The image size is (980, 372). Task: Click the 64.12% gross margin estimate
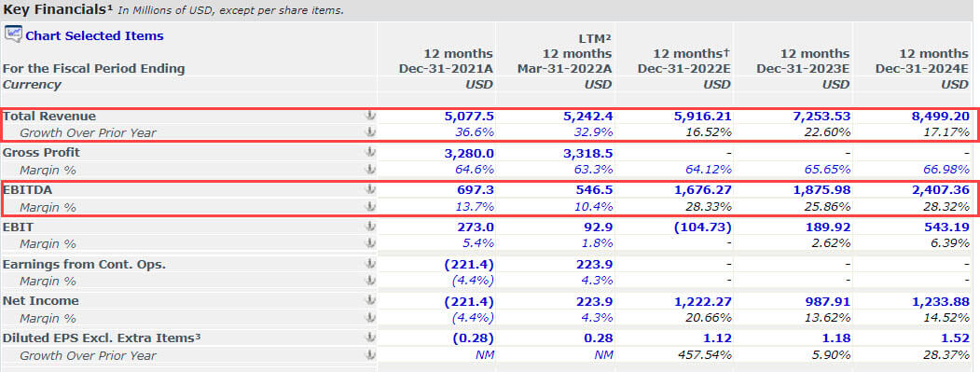(x=708, y=170)
